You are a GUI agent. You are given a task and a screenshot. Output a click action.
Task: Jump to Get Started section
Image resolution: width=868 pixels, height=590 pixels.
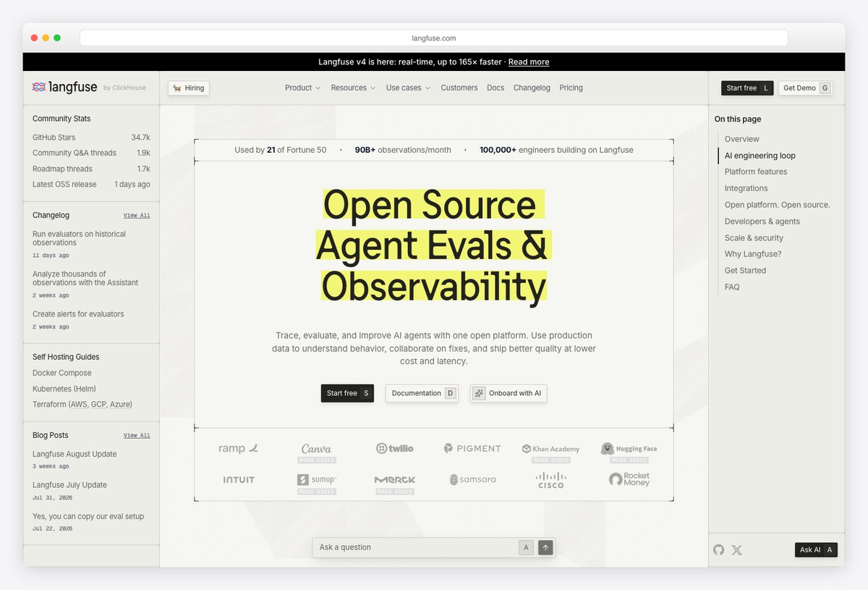746,271
